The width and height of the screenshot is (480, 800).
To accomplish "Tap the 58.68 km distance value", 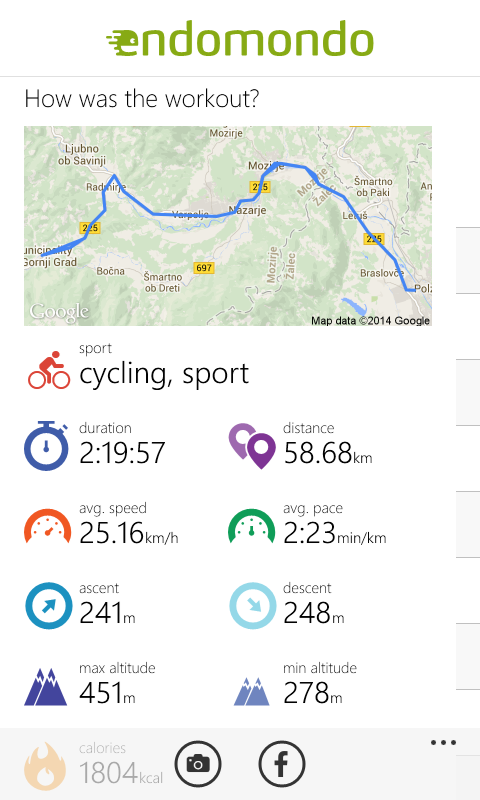I will 327,453.
